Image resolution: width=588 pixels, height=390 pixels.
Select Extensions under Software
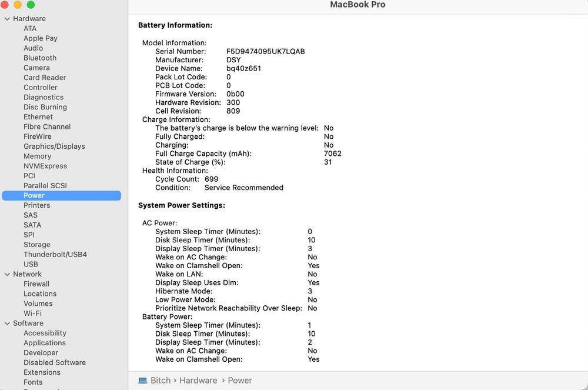click(x=42, y=372)
